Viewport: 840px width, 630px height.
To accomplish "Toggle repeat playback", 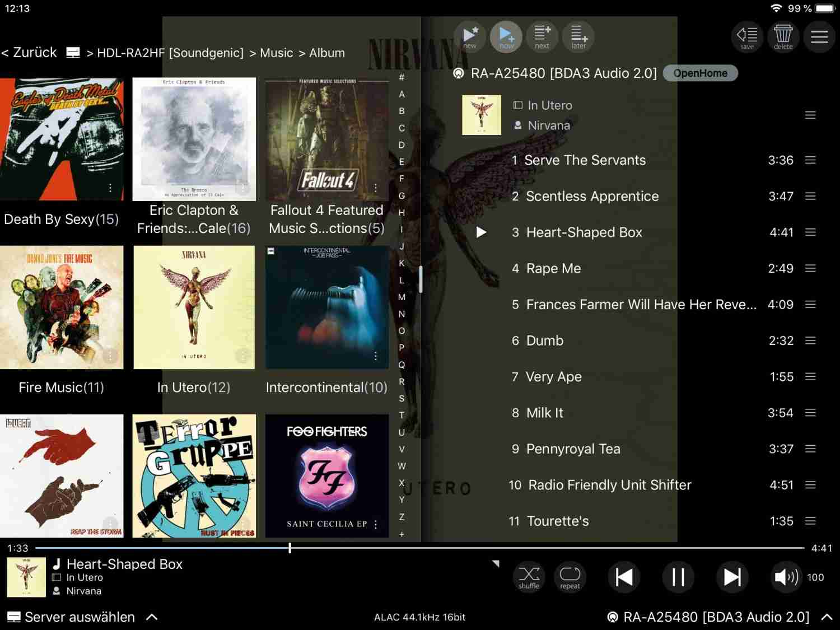I will pyautogui.click(x=570, y=577).
